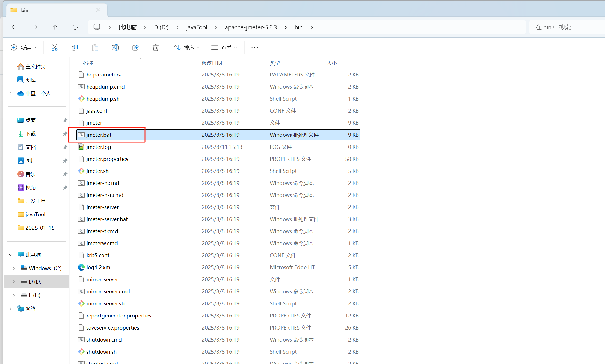Viewport: 605px width, 364px height.
Task: Collapse the 此电脑 tree node
Action: 10,255
